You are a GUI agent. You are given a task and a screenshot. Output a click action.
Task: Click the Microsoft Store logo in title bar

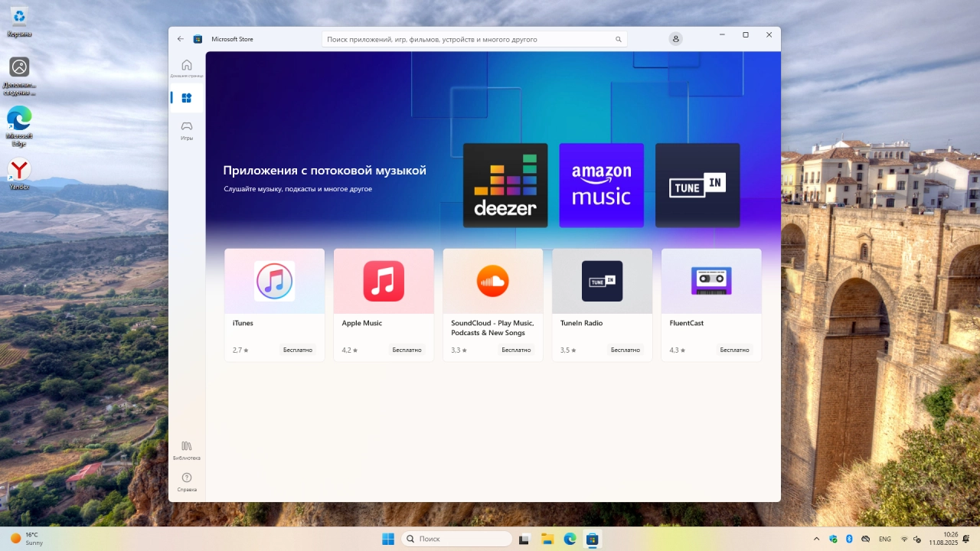(198, 39)
